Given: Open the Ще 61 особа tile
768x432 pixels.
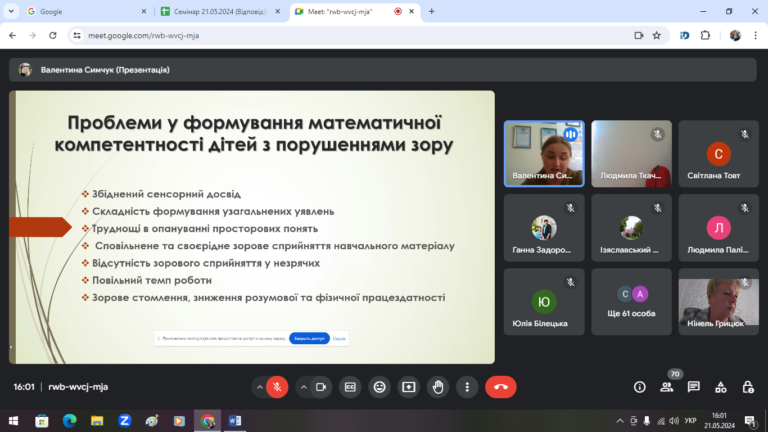Looking at the screenshot, I should (x=631, y=302).
